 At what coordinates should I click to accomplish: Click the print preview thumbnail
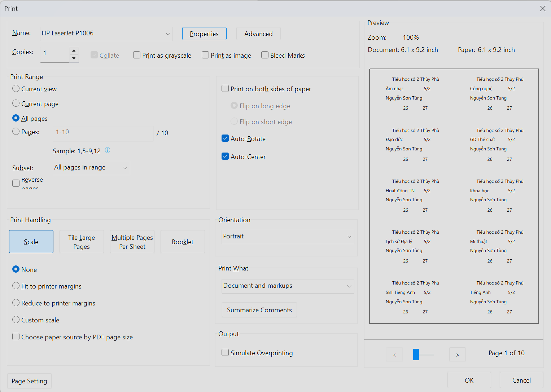click(x=454, y=196)
